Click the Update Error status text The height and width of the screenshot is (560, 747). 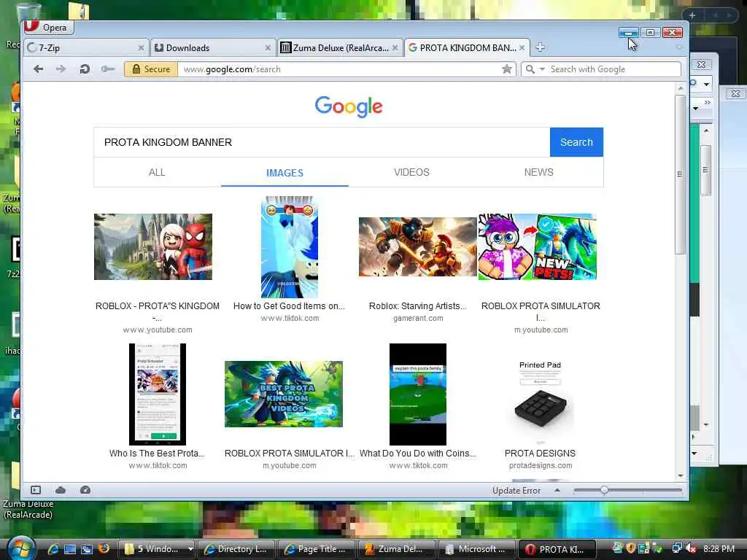point(516,491)
